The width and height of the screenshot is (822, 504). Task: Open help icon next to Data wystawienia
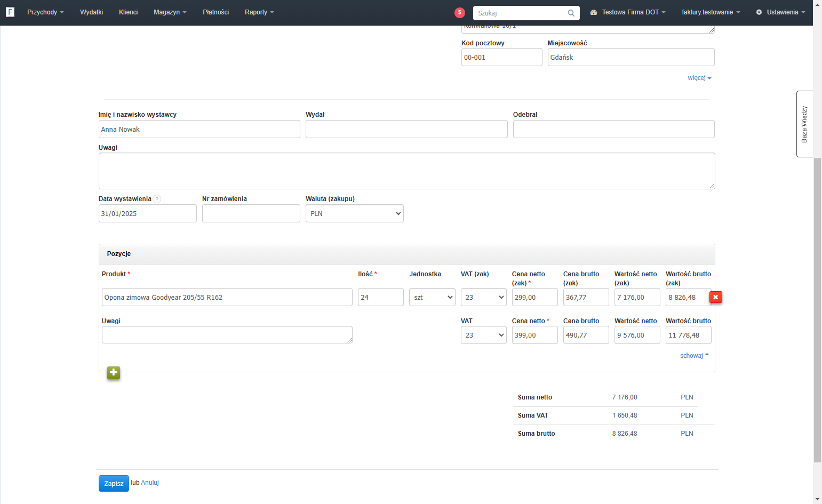click(157, 199)
